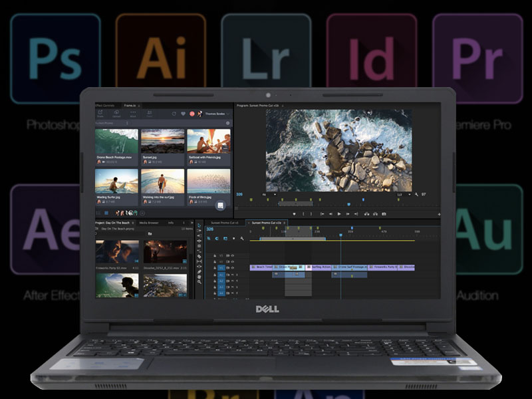Click the timeline wrench settings icon
532x399 pixels.
pos(242,239)
